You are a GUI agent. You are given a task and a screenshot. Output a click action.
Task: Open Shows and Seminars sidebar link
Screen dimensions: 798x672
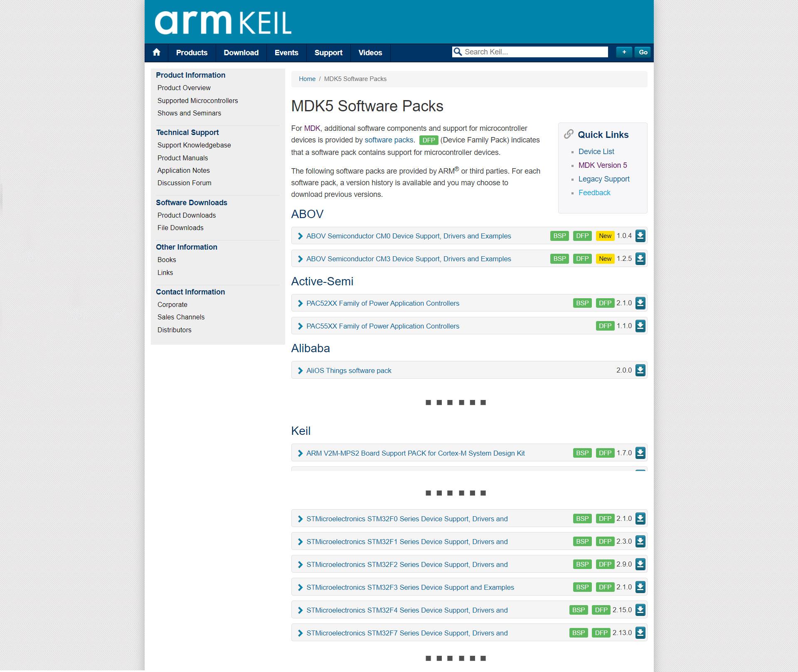point(189,113)
